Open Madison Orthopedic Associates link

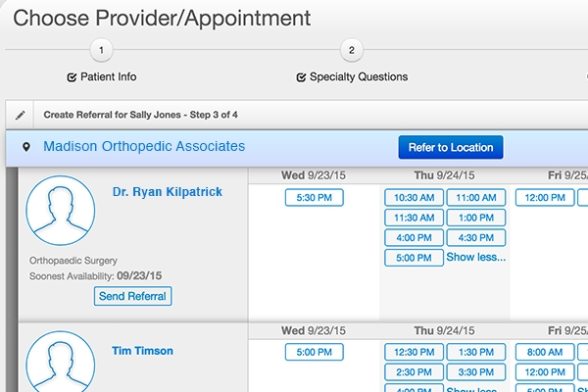[x=144, y=146]
